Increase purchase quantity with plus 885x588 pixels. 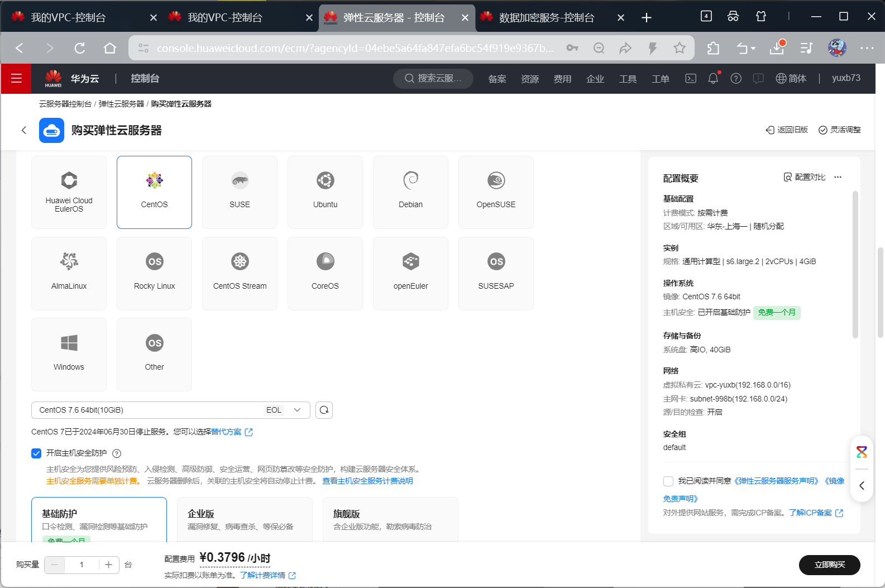coord(108,565)
